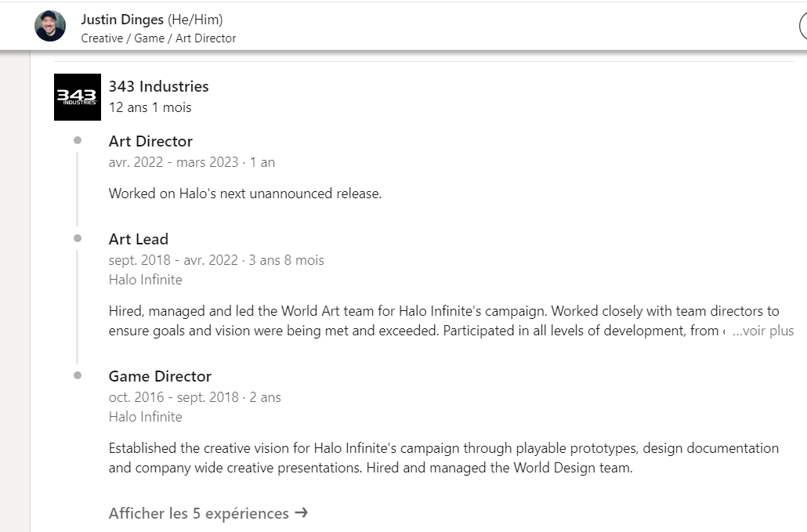Click Justin Dinges' profile avatar photo

tap(50, 27)
